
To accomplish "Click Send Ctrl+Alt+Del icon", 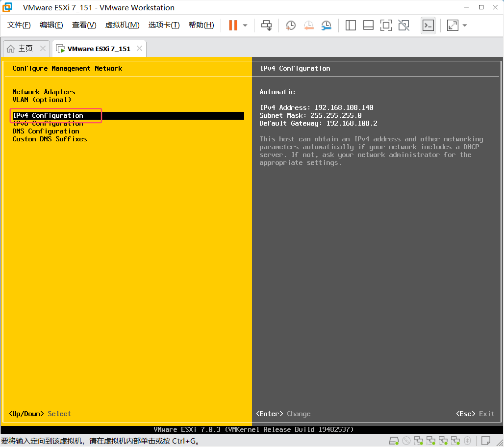I will (x=266, y=25).
